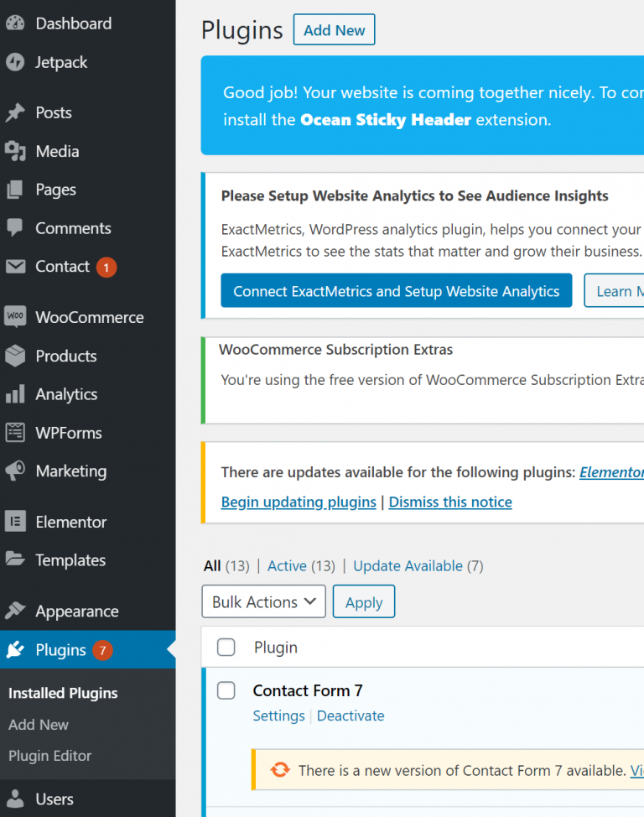The width and height of the screenshot is (644, 817).
Task: Click the Media icon in sidebar
Action: pyautogui.click(x=15, y=151)
